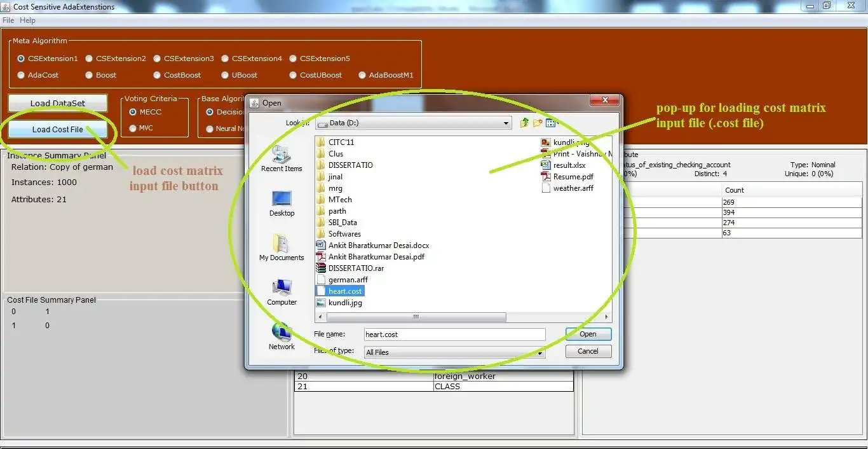Open Network location in file dialog
Image resolution: width=868 pixels, height=449 pixels.
(281, 337)
